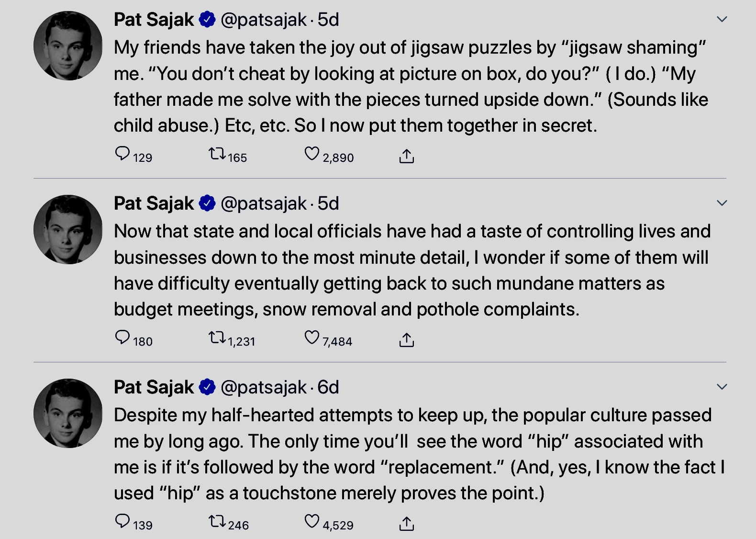756x539 pixels.
Task: Expand menu chevron on state officials tweet
Action: tap(722, 203)
